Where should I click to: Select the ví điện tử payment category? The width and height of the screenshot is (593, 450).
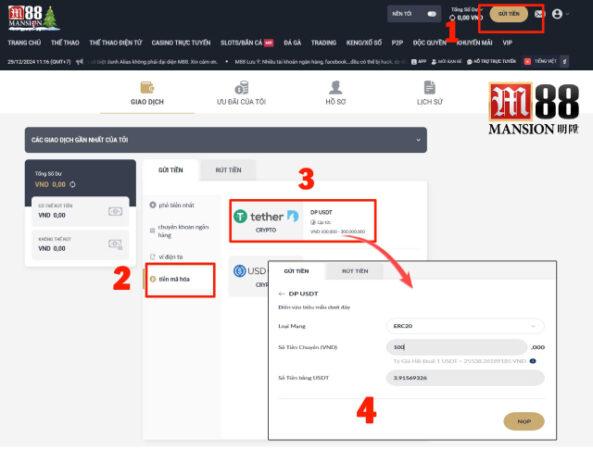[167, 257]
